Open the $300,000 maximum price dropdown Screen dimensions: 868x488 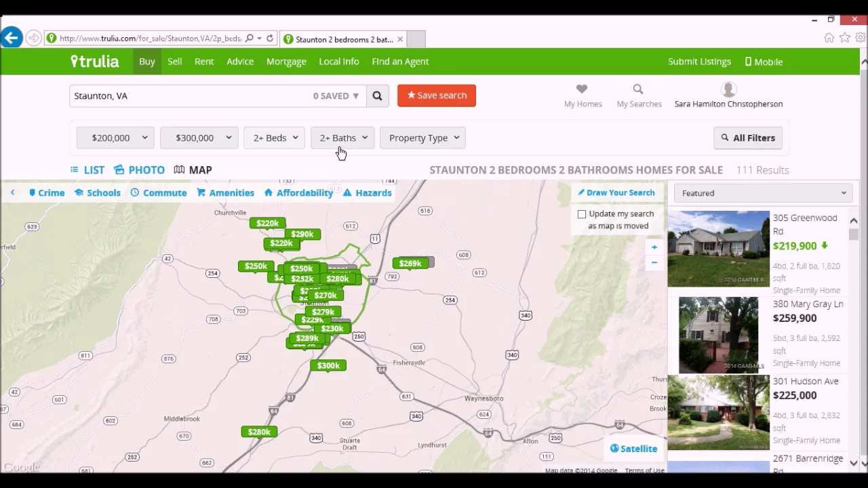199,138
